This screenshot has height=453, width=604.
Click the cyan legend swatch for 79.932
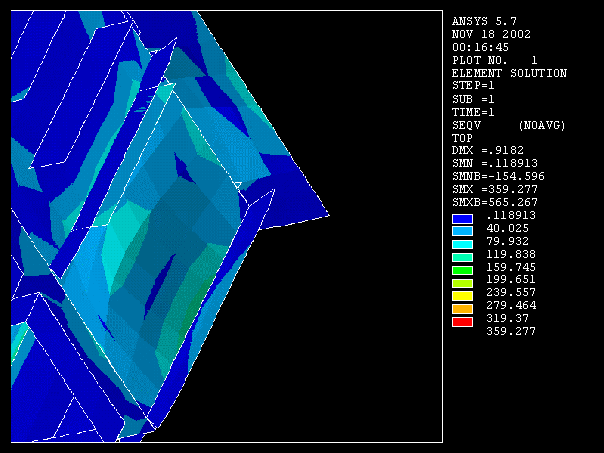[x=462, y=244]
